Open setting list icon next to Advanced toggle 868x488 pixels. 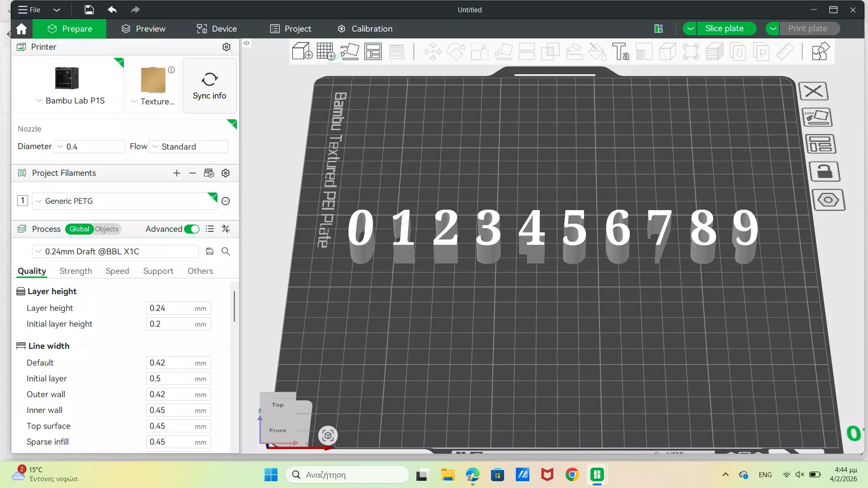click(210, 229)
